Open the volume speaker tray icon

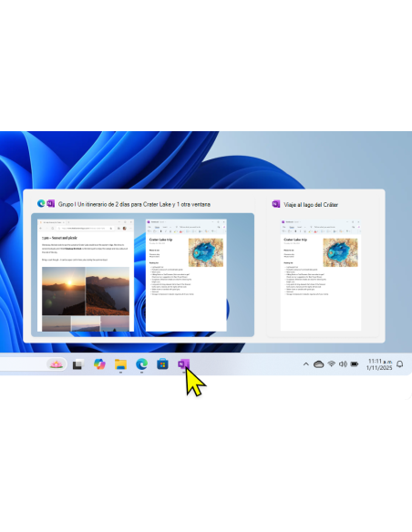coord(343,364)
